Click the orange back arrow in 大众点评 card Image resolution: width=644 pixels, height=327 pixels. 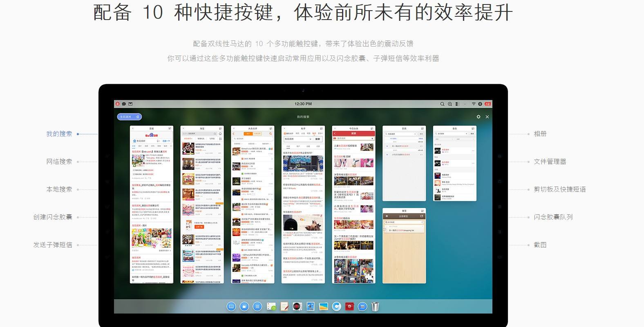click(x=234, y=133)
